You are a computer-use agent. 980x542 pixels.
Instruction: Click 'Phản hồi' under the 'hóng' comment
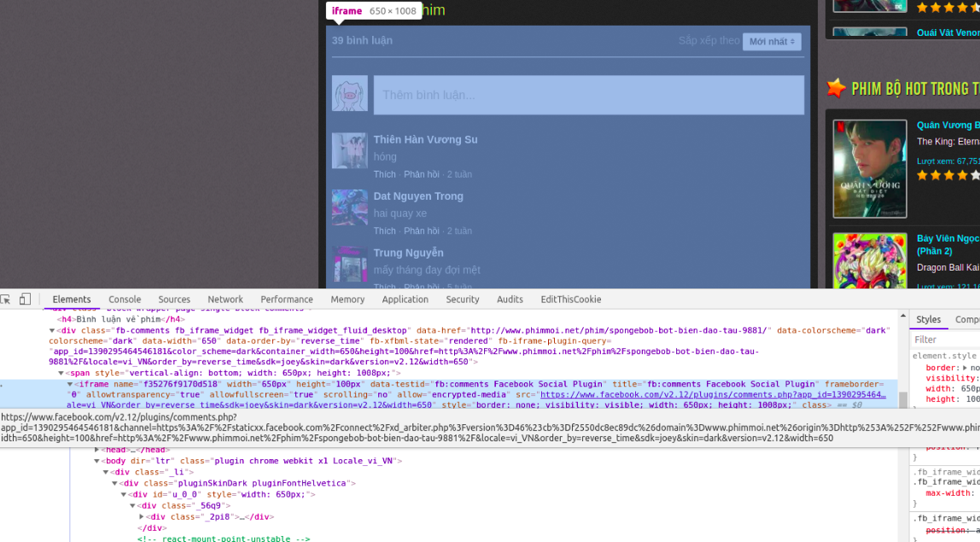pos(421,174)
